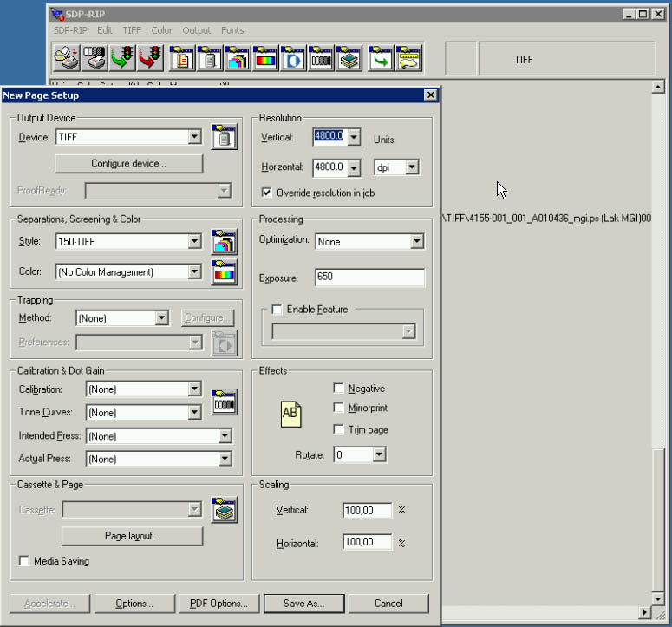Check the Media Saving checkbox
This screenshot has height=627, width=672.
click(24, 560)
